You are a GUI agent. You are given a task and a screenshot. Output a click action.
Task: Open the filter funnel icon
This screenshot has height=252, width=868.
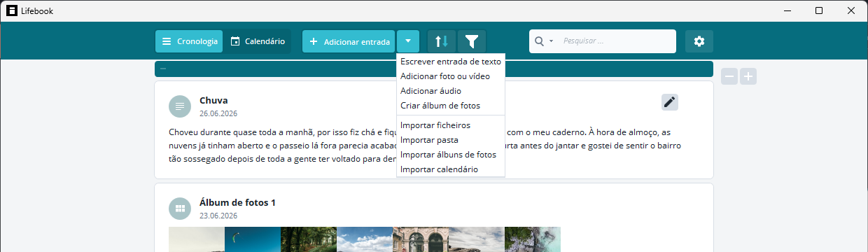472,41
